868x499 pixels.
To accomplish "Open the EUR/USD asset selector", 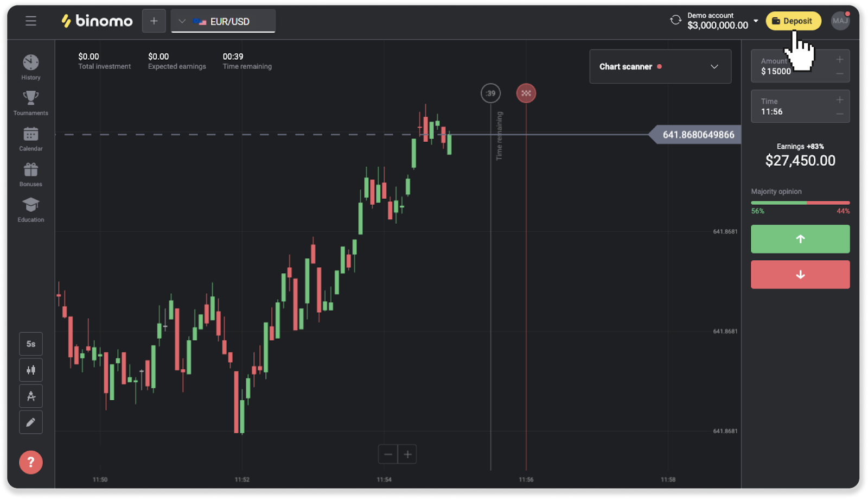I will pyautogui.click(x=223, y=22).
